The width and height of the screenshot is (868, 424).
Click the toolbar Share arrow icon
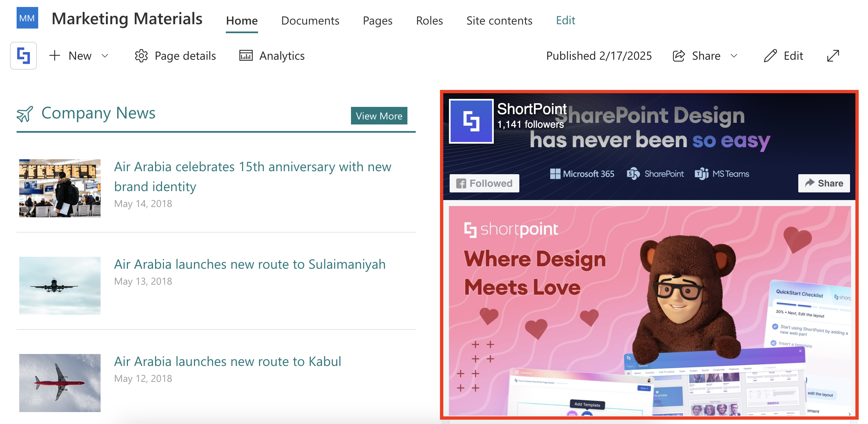point(679,55)
